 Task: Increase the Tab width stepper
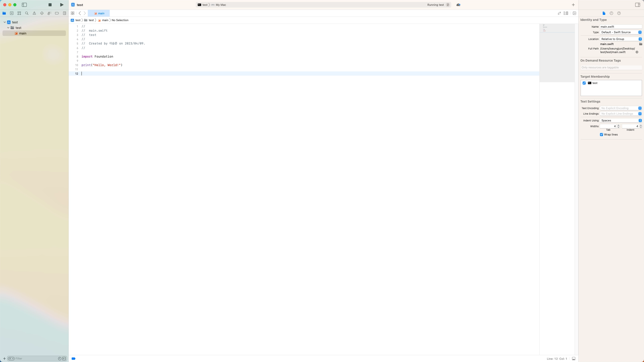619,125
